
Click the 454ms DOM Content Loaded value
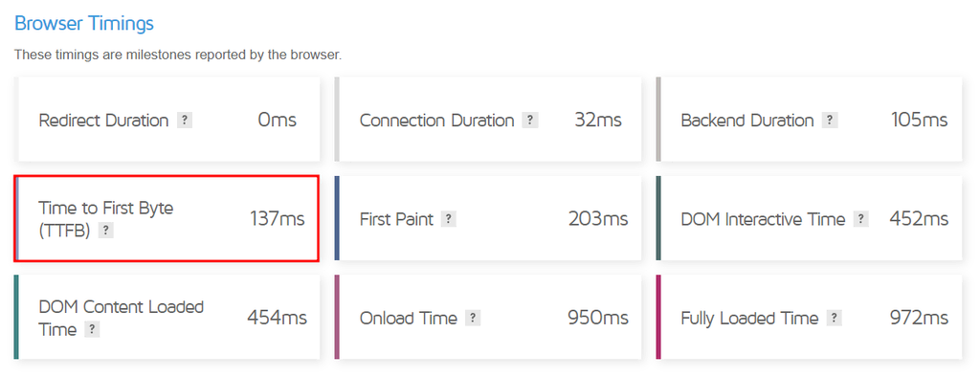277,318
